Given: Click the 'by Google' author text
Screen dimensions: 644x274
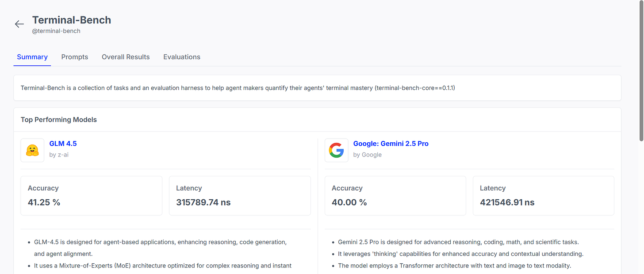Looking at the screenshot, I should coord(367,155).
